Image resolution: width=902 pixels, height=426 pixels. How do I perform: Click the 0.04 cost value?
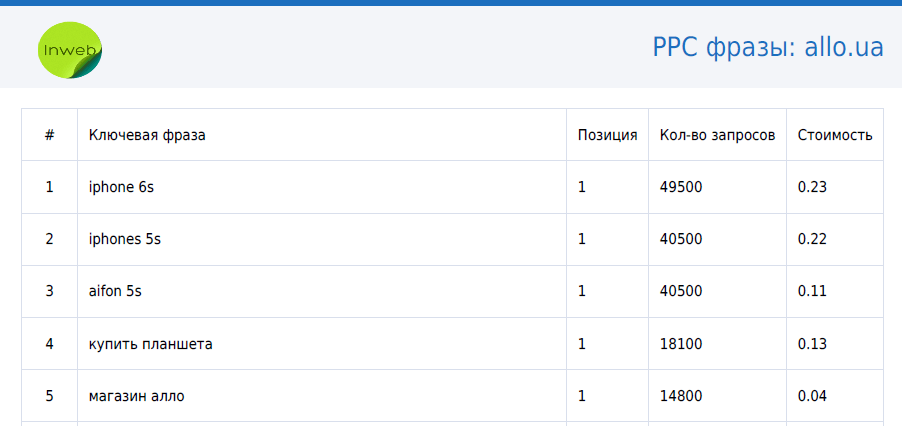[x=812, y=396]
